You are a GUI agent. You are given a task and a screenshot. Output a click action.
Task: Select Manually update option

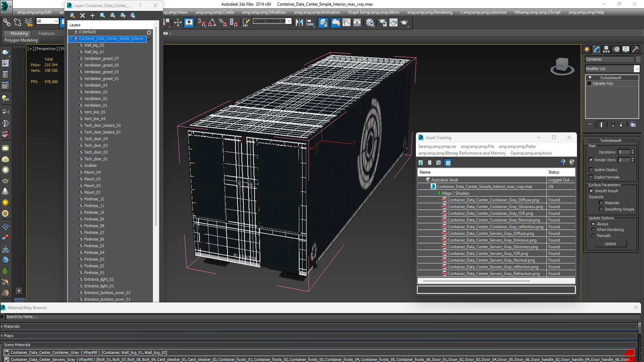tap(593, 236)
